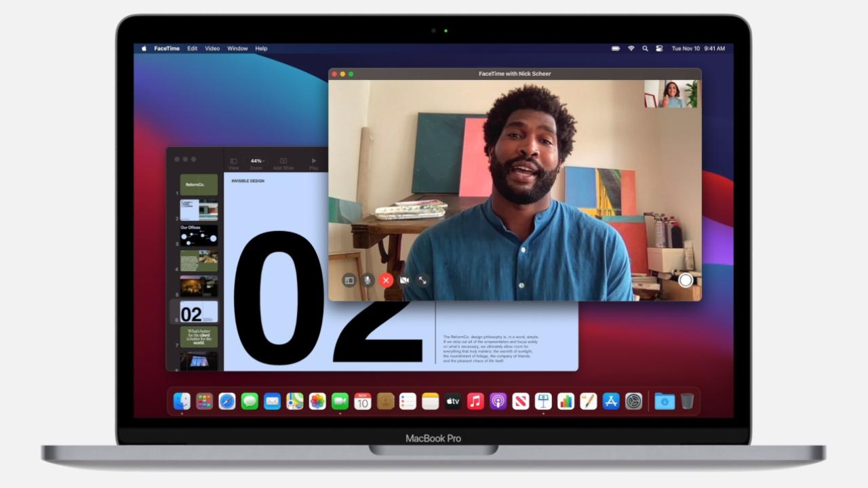The height and width of the screenshot is (488, 868).
Task: Open Finder from the Dock
Action: pyautogui.click(x=182, y=401)
